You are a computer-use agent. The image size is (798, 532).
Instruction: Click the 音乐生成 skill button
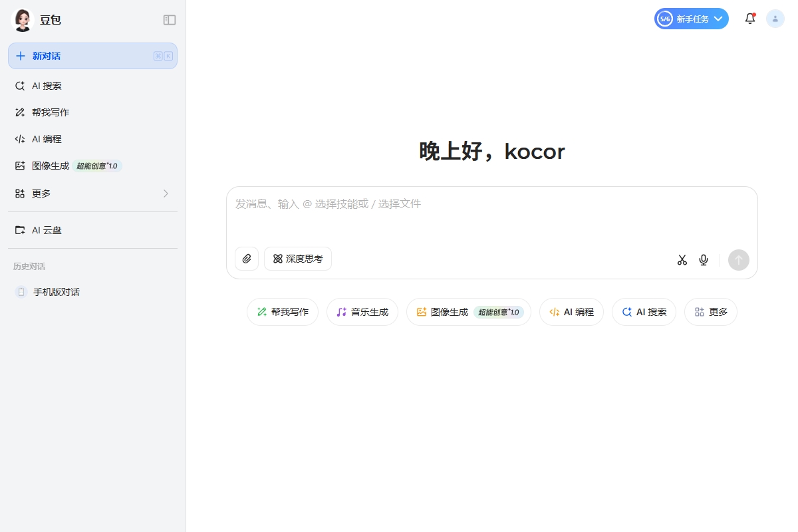362,311
